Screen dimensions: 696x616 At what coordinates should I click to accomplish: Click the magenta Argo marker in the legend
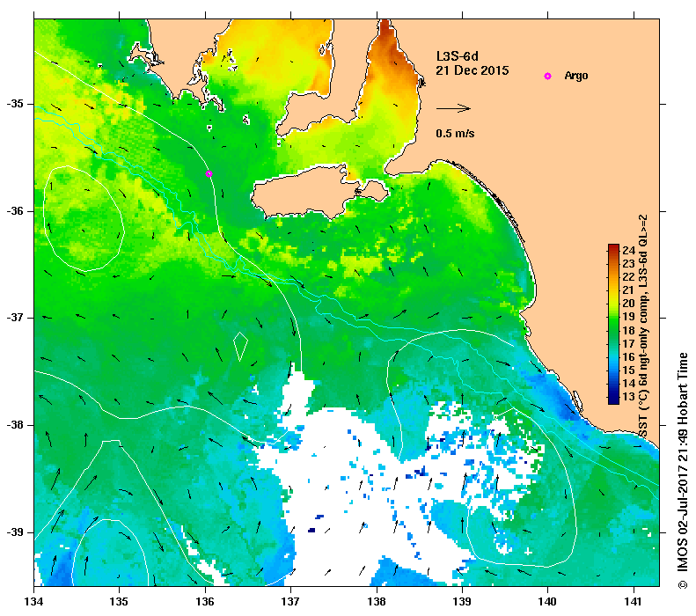548,76
